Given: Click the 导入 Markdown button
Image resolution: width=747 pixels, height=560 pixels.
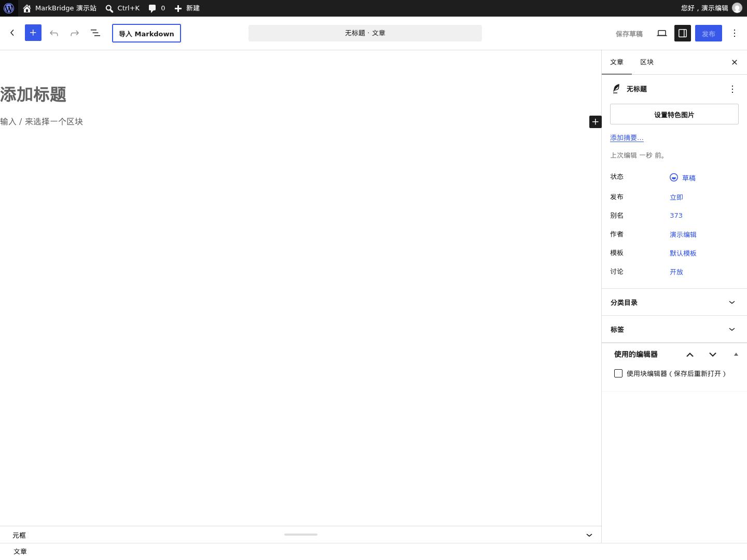Looking at the screenshot, I should [x=147, y=33].
